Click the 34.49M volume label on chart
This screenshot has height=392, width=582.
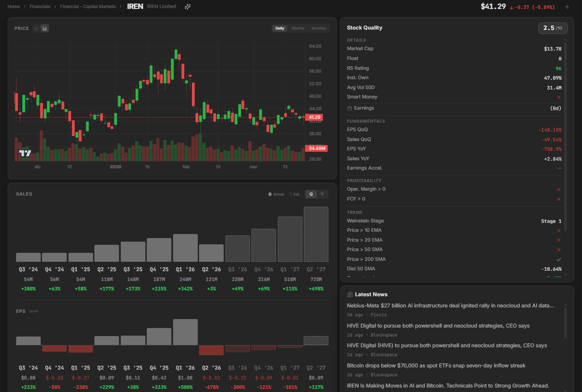pos(317,148)
